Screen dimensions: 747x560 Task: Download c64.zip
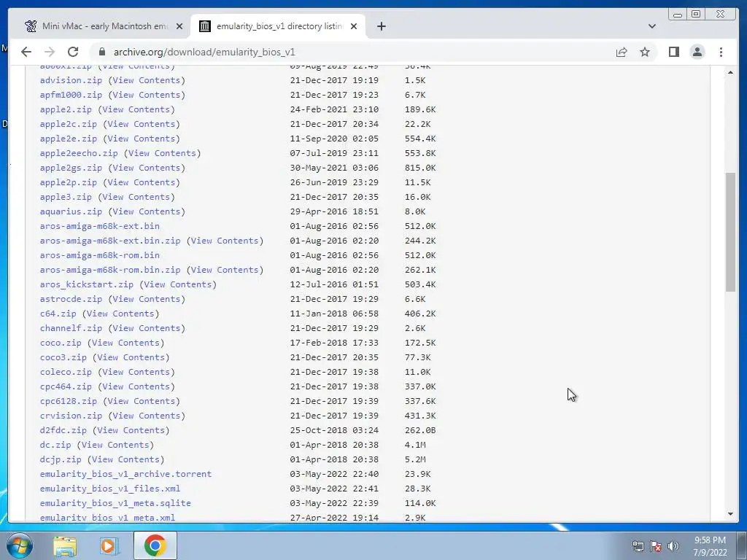58,314
